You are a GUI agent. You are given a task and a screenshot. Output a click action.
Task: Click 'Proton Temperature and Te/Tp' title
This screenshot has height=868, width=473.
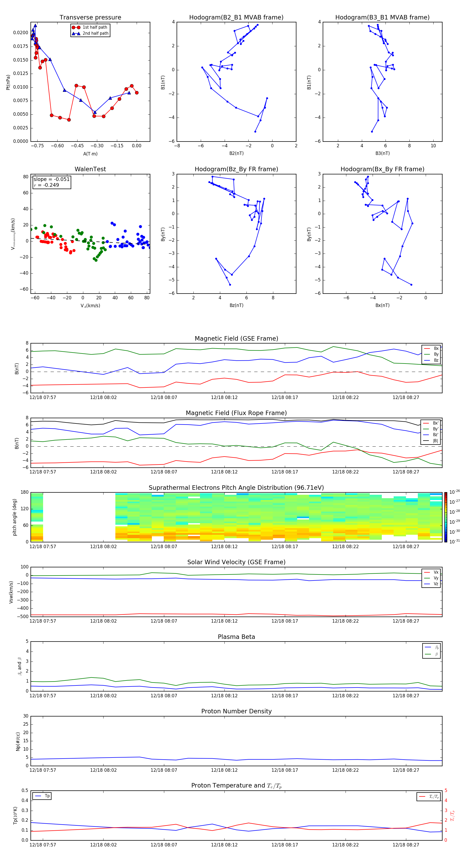point(236,786)
